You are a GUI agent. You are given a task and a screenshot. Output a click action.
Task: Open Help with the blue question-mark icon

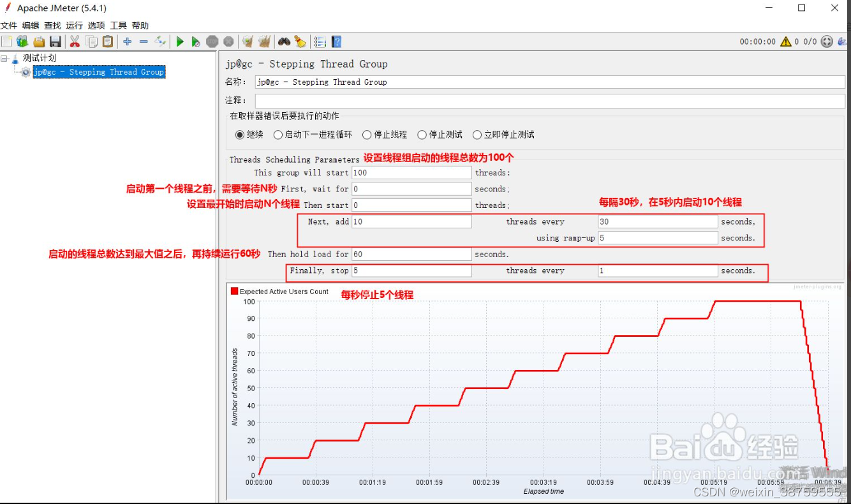(336, 41)
